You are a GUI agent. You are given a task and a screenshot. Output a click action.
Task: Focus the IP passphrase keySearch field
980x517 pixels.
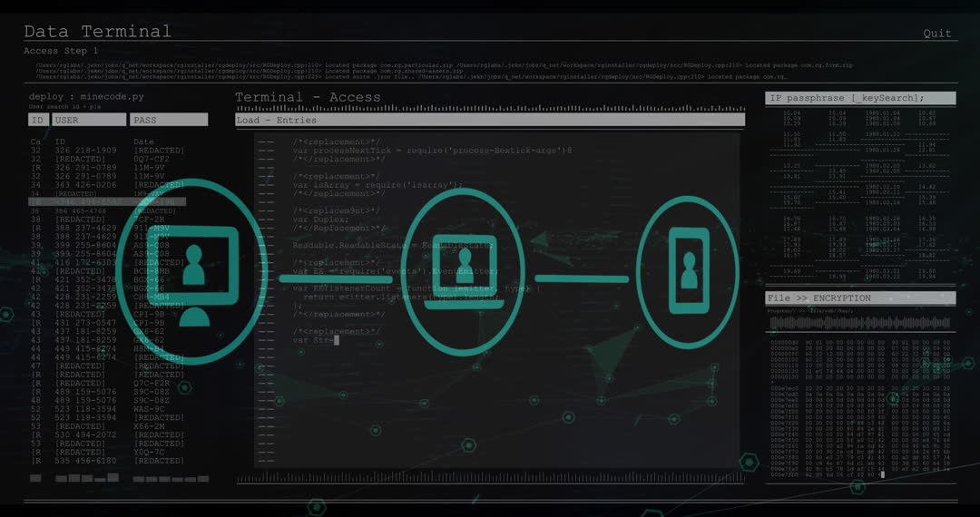pyautogui.click(x=859, y=98)
